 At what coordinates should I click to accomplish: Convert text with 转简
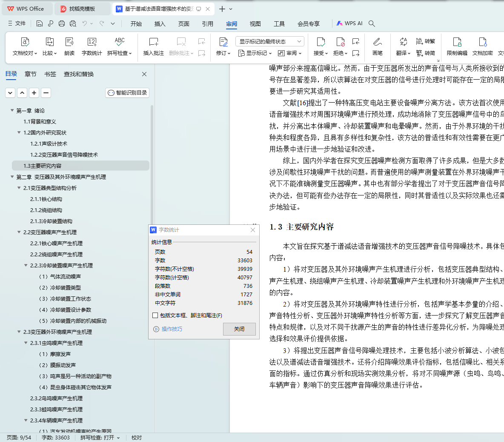(x=425, y=53)
